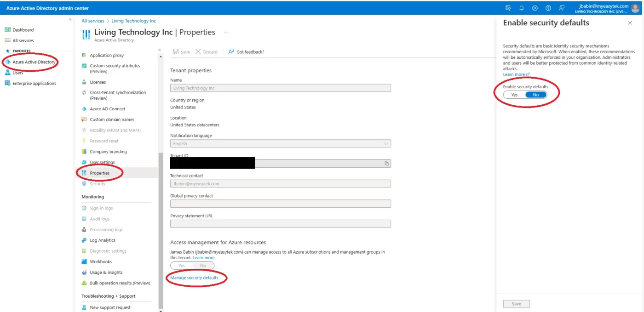Open the ellipsis menu beside Properties title
Image resolution: width=644 pixels, height=312 pixels.
(225, 32)
